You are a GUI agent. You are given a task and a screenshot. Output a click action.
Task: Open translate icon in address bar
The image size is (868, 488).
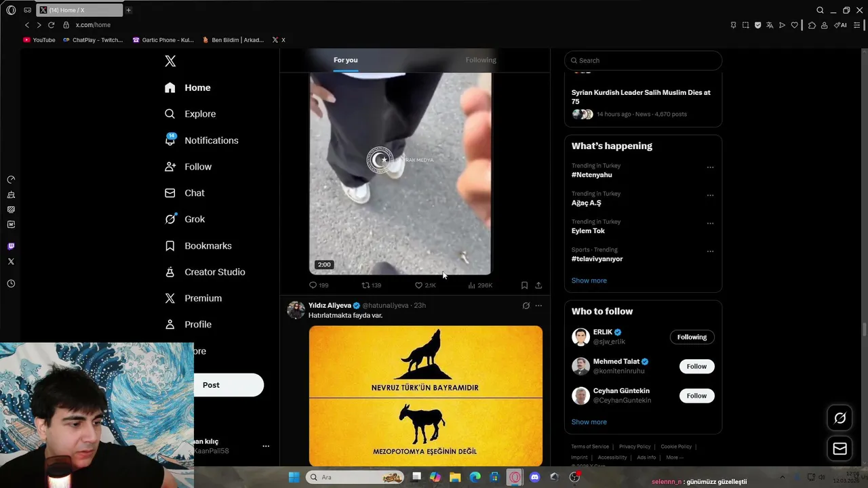770,25
